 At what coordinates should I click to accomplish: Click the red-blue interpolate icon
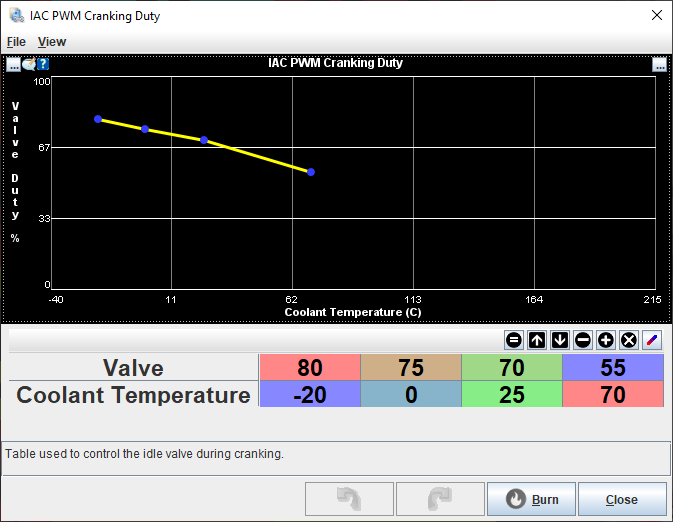coord(651,340)
